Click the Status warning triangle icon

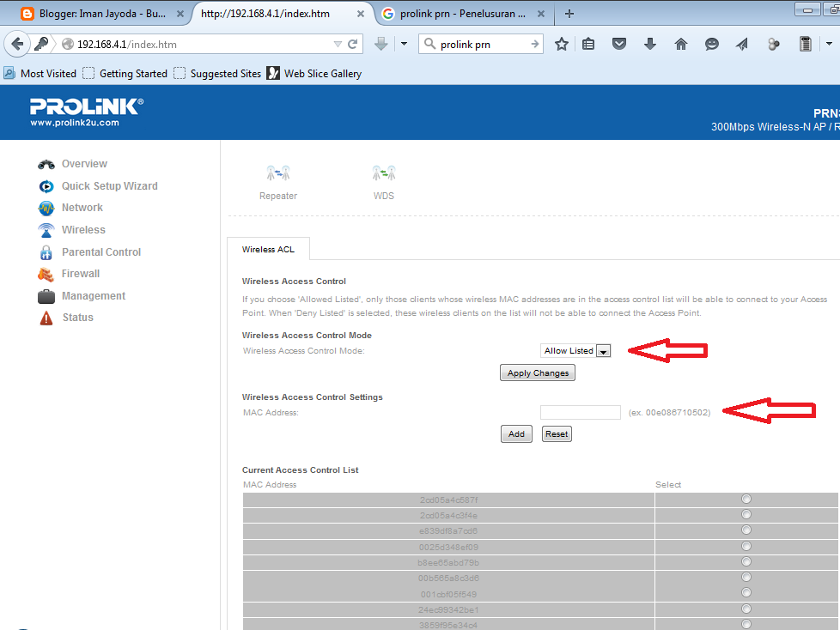[46, 318]
